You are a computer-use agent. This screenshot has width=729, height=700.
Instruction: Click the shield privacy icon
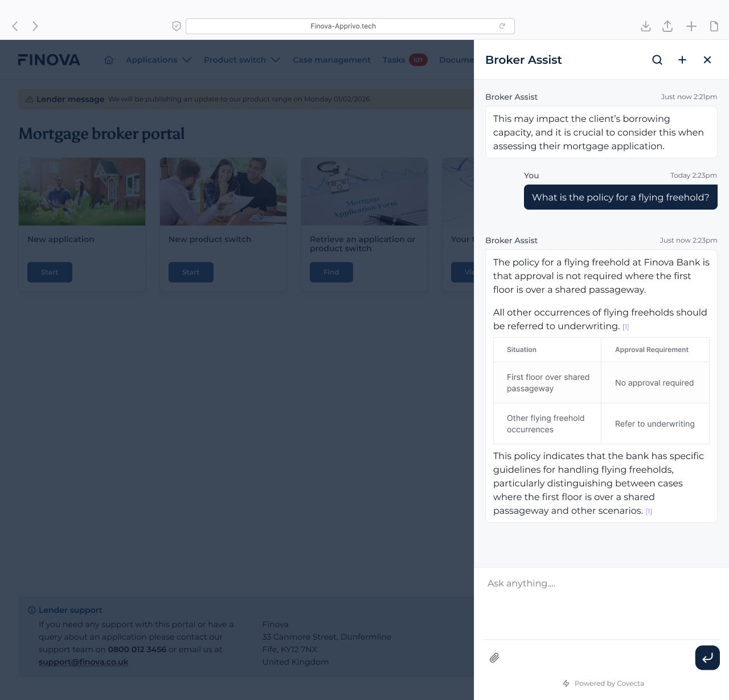pos(177,26)
